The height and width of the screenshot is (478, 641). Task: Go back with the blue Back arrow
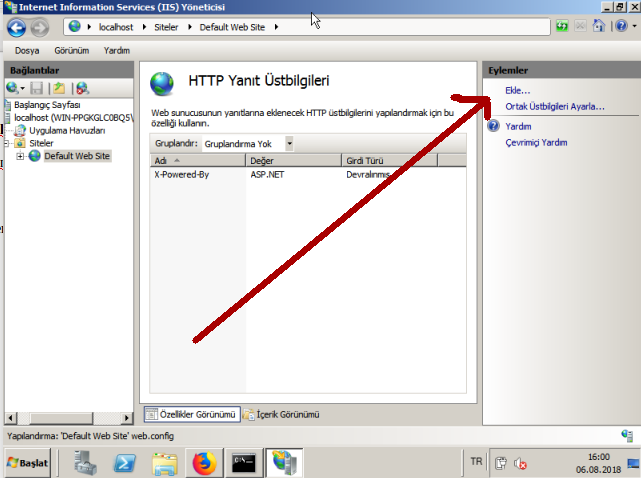click(16, 27)
